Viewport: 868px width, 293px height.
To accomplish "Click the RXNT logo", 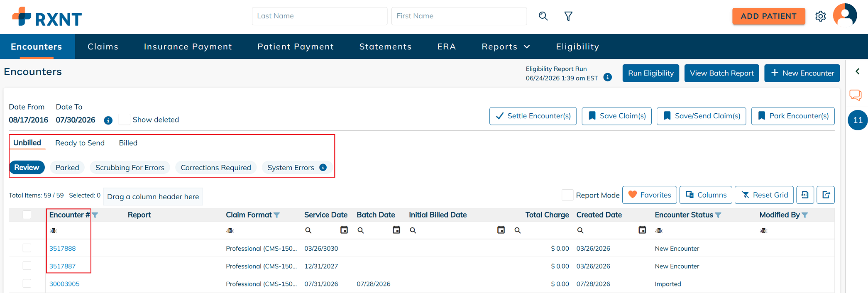I will [x=47, y=17].
